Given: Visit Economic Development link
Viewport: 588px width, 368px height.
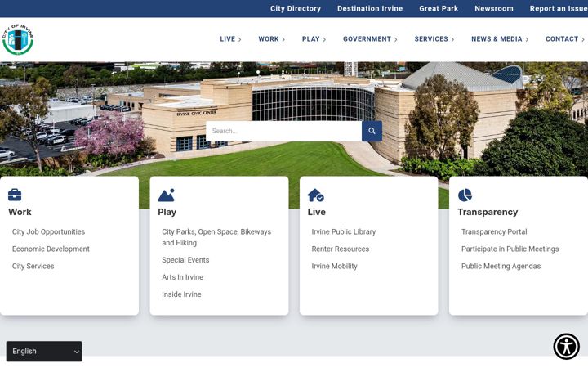Looking at the screenshot, I should (x=51, y=249).
